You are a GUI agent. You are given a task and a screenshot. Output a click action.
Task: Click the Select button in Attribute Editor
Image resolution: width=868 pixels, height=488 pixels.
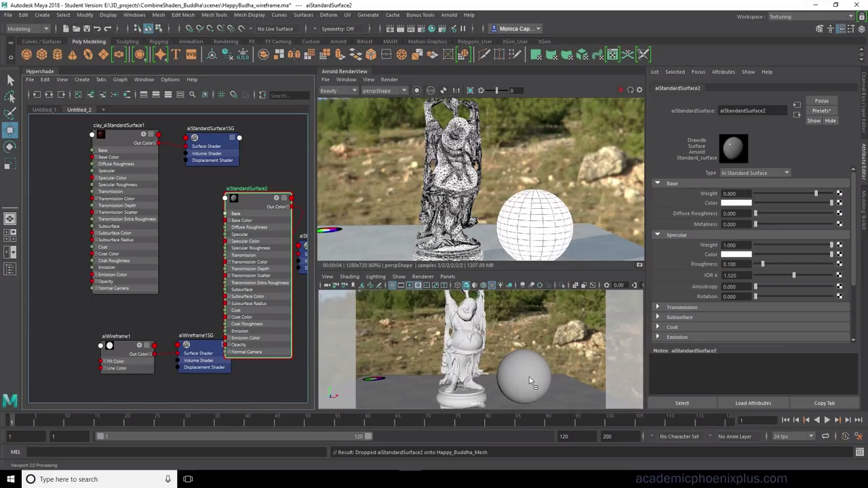click(682, 403)
